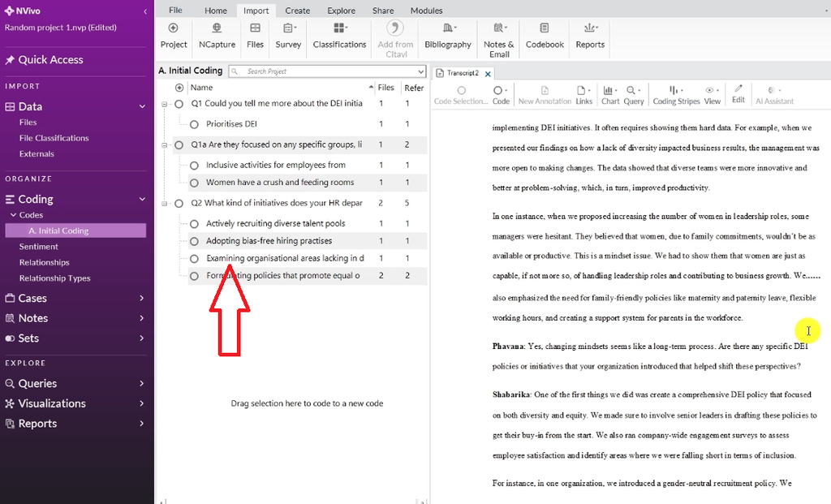Expand the Visualizations section
The image size is (831, 504).
pyautogui.click(x=141, y=403)
